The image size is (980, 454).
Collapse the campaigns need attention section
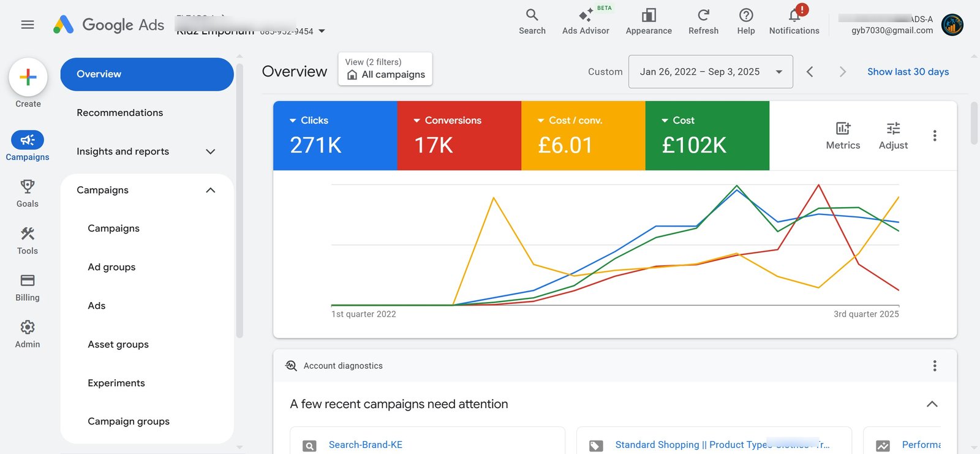(x=932, y=404)
